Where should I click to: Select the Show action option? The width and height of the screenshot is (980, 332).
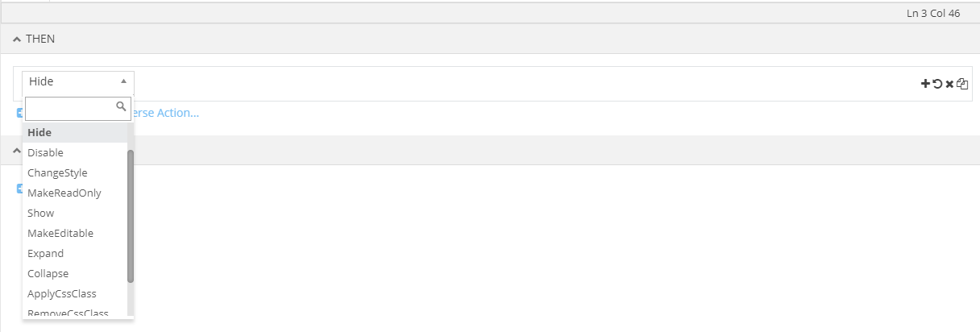click(41, 213)
